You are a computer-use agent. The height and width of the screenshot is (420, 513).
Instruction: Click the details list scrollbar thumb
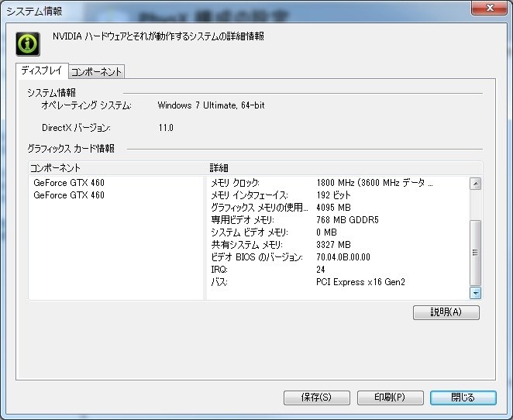475,253
